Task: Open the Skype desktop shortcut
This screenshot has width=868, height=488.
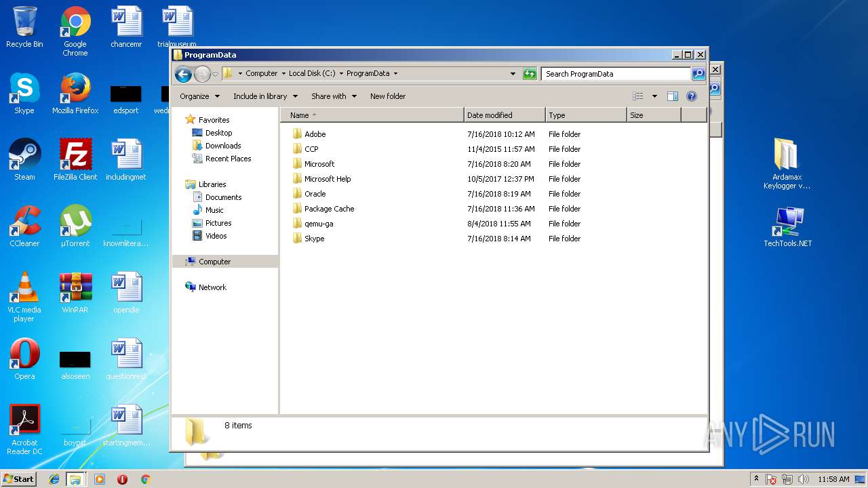Action: pyautogui.click(x=24, y=94)
